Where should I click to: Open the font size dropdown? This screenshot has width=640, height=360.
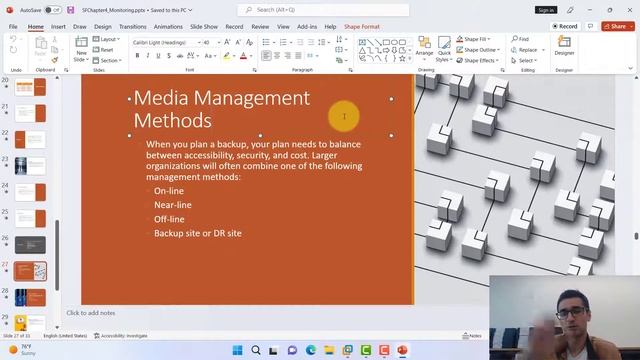pos(219,42)
